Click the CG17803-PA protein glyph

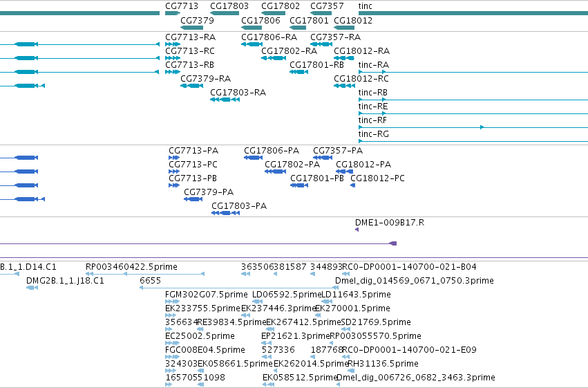click(x=225, y=213)
